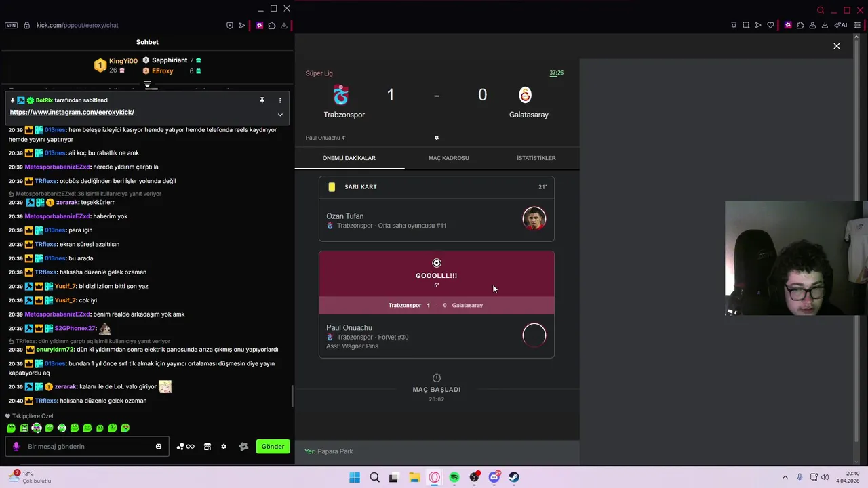Click the red search icon in right window title bar
Image resolution: width=868 pixels, height=488 pixels.
click(x=821, y=10)
